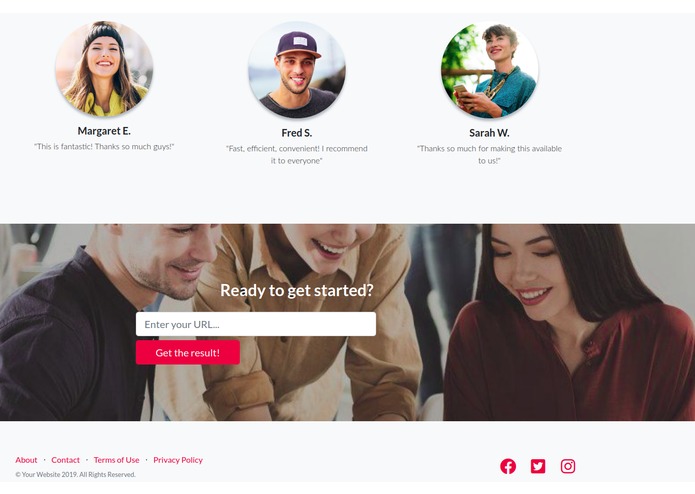Focus the Enter your URL field
This screenshot has width=695, height=494.
(256, 324)
